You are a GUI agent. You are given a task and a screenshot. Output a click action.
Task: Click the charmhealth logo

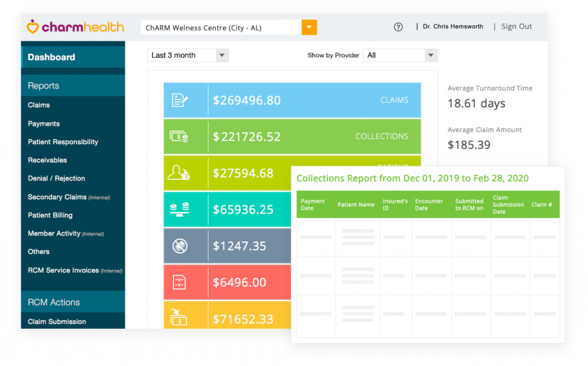[x=75, y=27]
